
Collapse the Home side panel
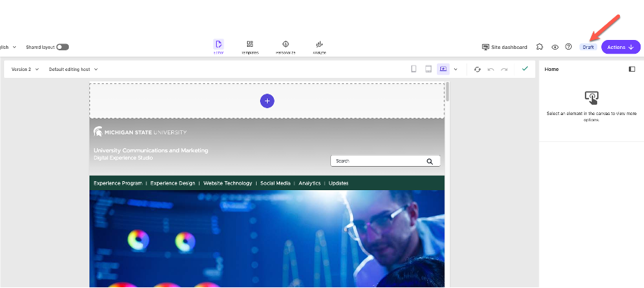pyautogui.click(x=632, y=69)
